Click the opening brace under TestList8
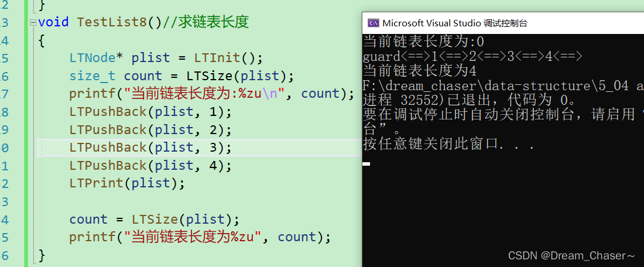The width and height of the screenshot is (644, 267). [x=42, y=40]
